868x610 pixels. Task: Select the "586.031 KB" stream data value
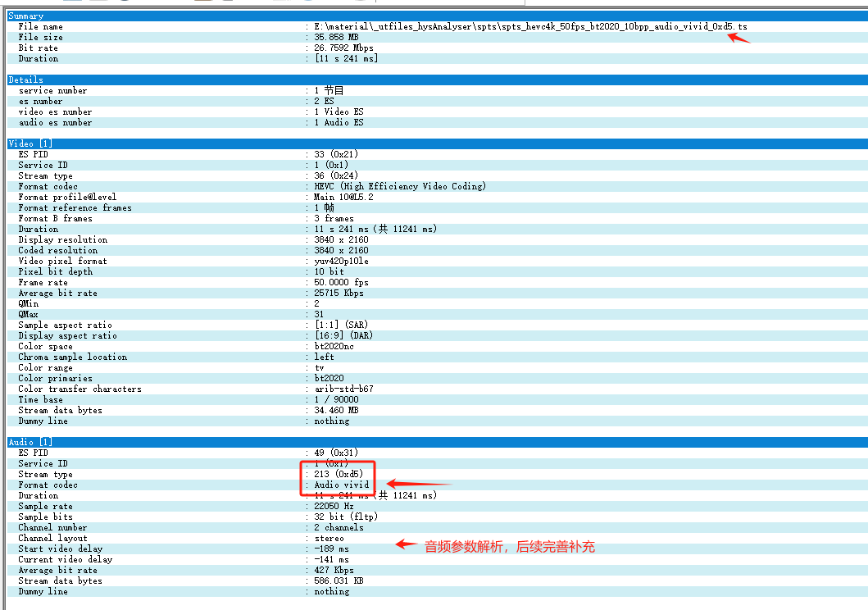pos(339,581)
